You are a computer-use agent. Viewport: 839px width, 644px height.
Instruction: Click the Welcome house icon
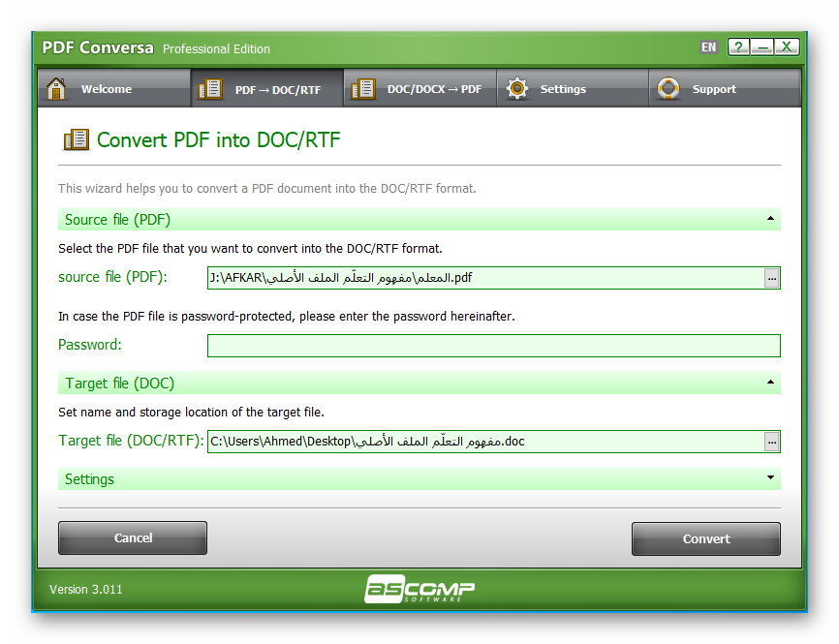pos(56,89)
